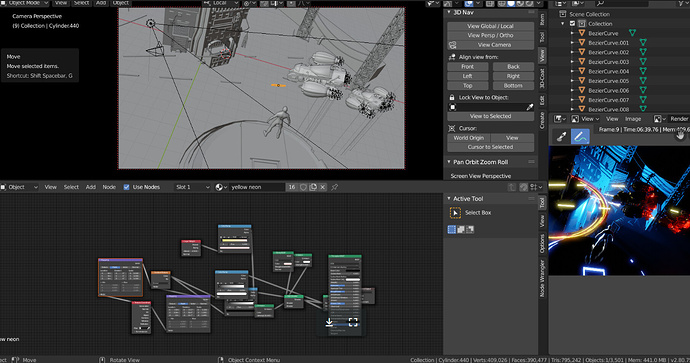Open the Object shader type dropdown in node editor

[x=20, y=187]
